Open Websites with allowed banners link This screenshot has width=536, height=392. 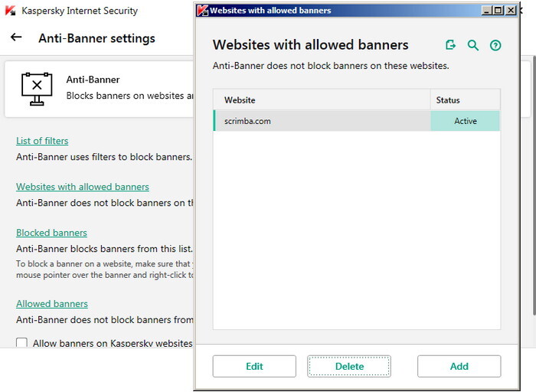(x=83, y=187)
